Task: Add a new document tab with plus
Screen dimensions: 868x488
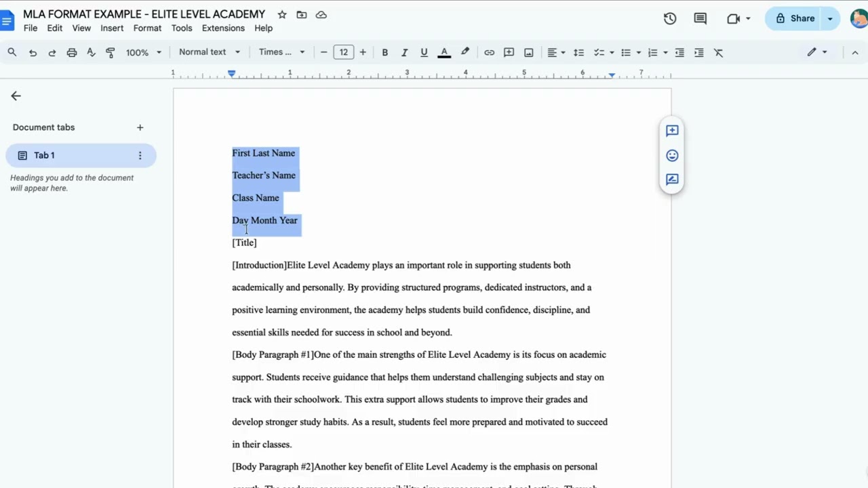Action: (140, 127)
